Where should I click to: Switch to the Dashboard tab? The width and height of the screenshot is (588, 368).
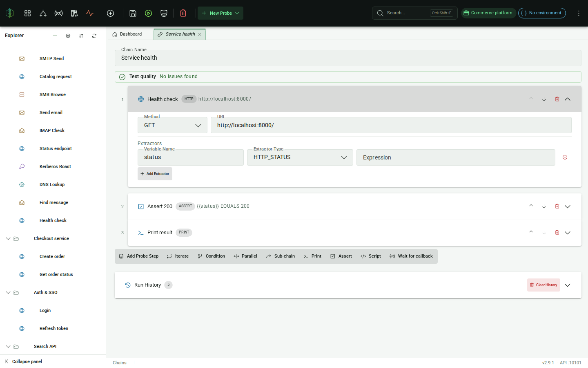pyautogui.click(x=127, y=34)
